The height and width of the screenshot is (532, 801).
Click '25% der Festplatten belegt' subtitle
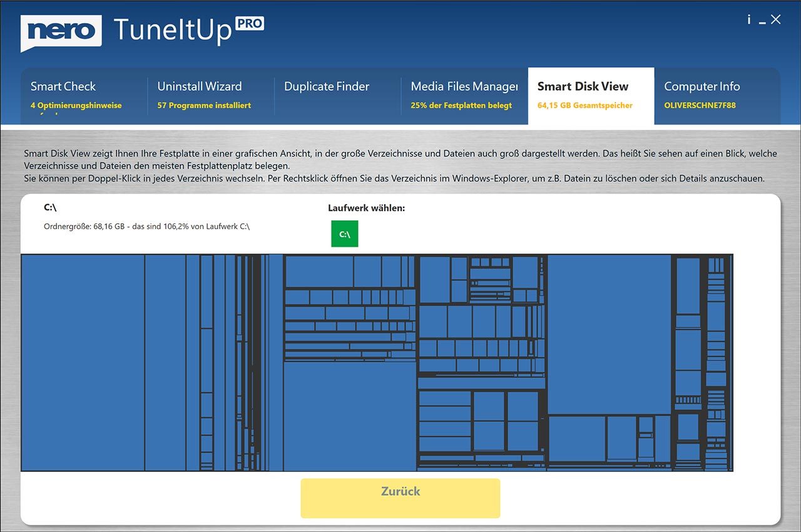pos(461,105)
